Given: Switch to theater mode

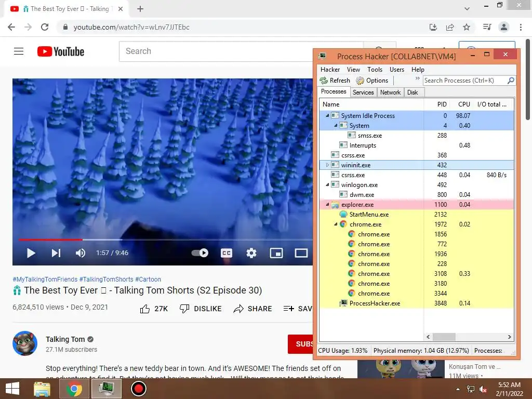Looking at the screenshot, I should pyautogui.click(x=301, y=253).
